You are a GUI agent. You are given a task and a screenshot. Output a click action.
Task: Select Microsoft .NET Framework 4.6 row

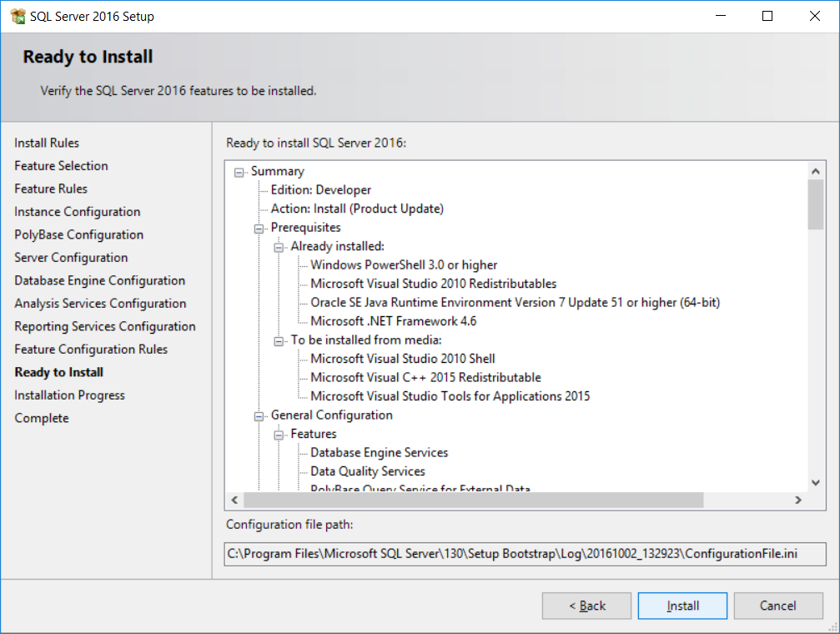pos(394,321)
